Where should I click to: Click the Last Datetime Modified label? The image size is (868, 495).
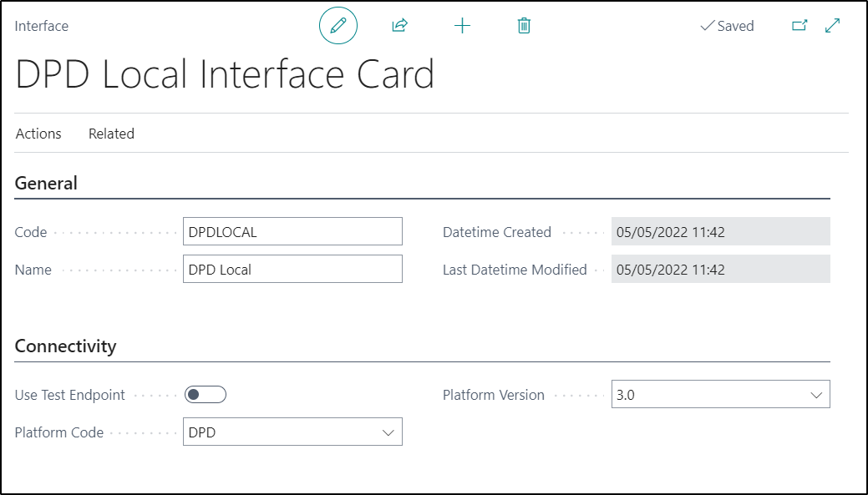pyautogui.click(x=515, y=270)
